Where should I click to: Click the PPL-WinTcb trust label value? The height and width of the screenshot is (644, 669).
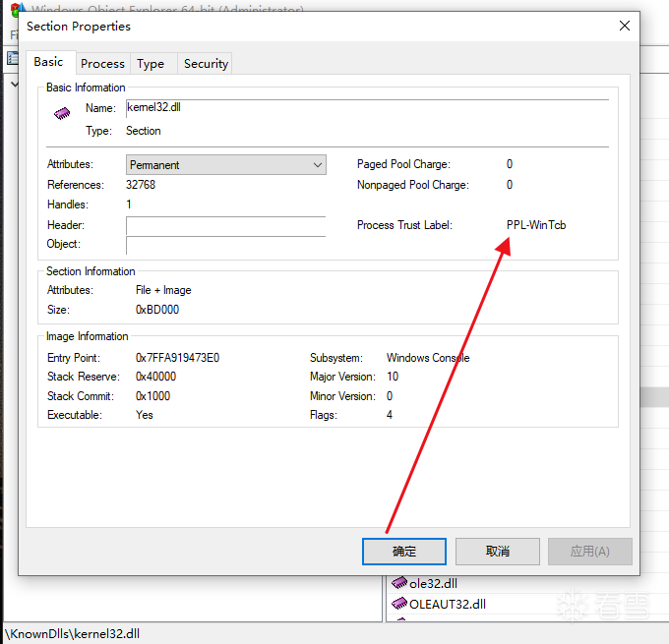536,225
